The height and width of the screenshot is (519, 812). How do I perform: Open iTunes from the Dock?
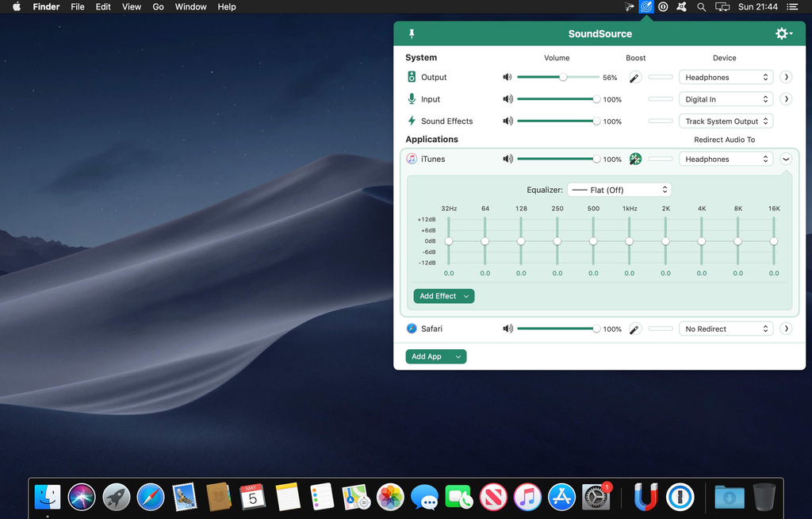[x=527, y=497]
